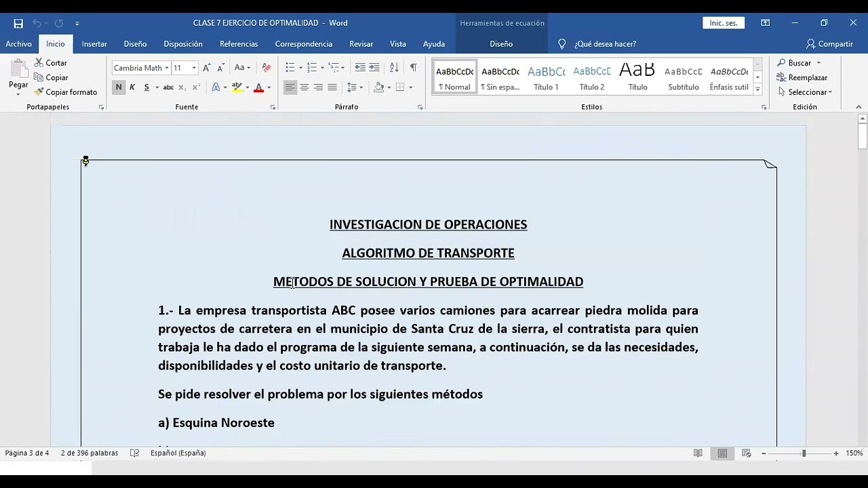This screenshot has width=868, height=488.
Task: Increase paragraph indent
Action: tap(374, 68)
